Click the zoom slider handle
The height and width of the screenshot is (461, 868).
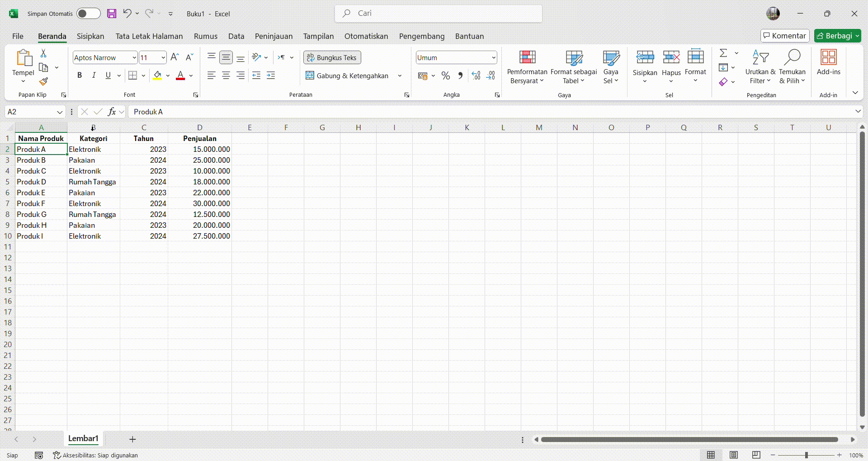(x=806, y=455)
